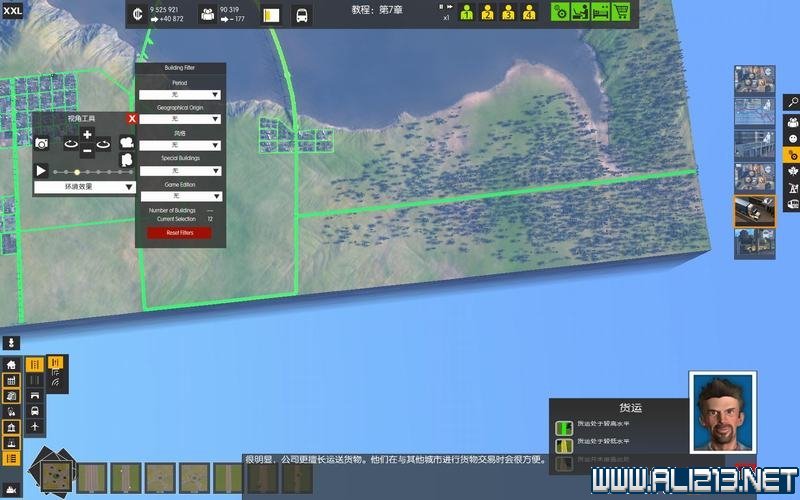Expand the Period filter dropdown
The height and width of the screenshot is (500, 800).
click(x=180, y=95)
